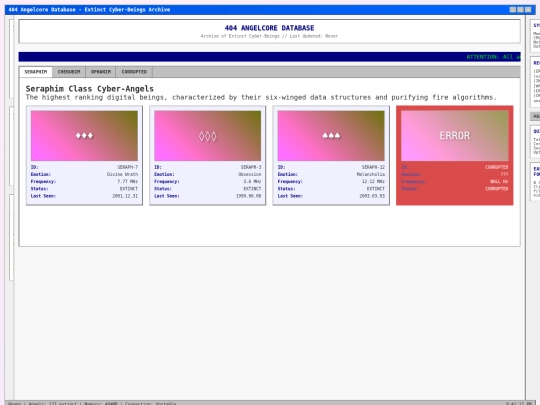Click the '404 ANGELCORE DATABASE' header title

[x=269, y=28]
